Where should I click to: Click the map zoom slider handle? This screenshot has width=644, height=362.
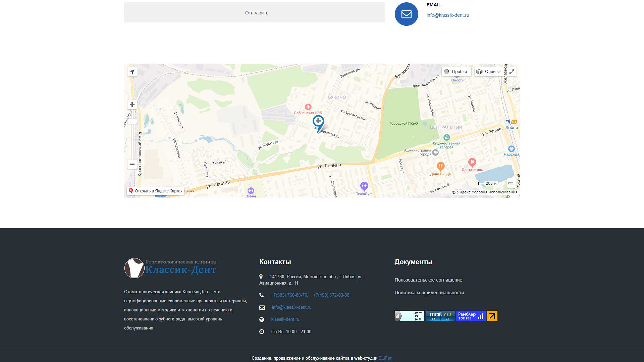132,121
